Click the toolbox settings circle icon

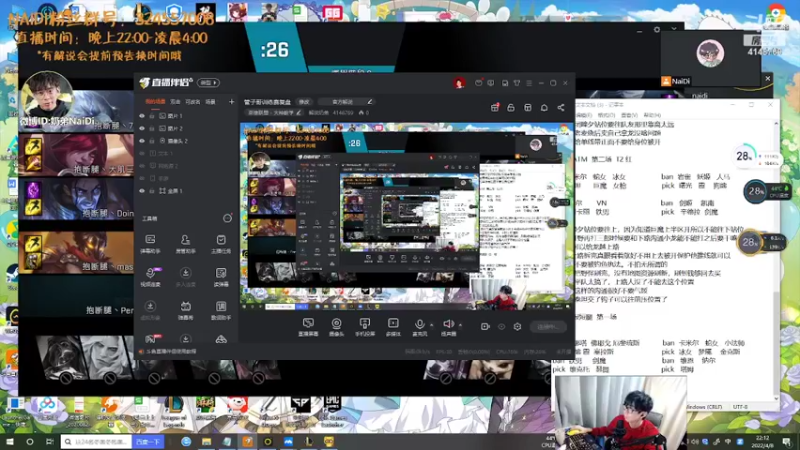pos(227,218)
